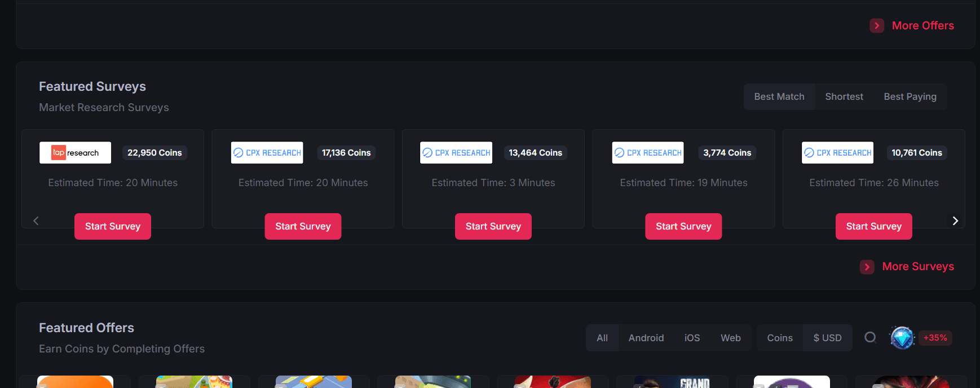Click the More Surveys chevron icon
The height and width of the screenshot is (388, 980).
(x=867, y=267)
